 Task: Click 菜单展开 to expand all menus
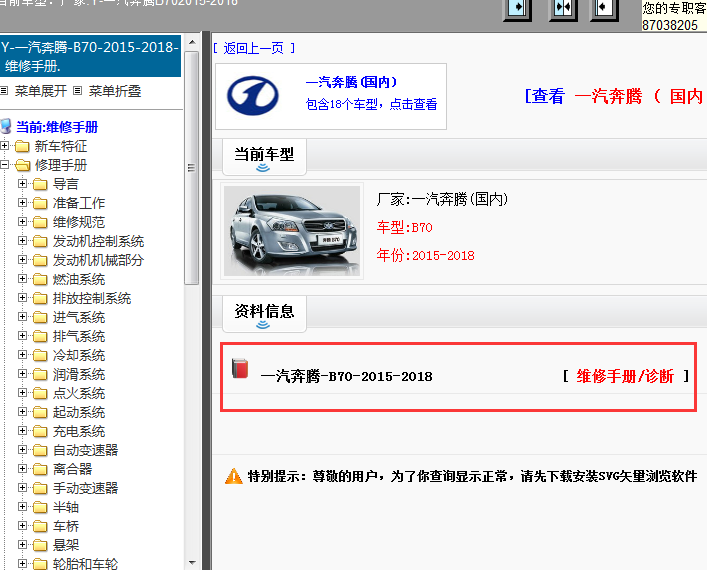[x=41, y=91]
